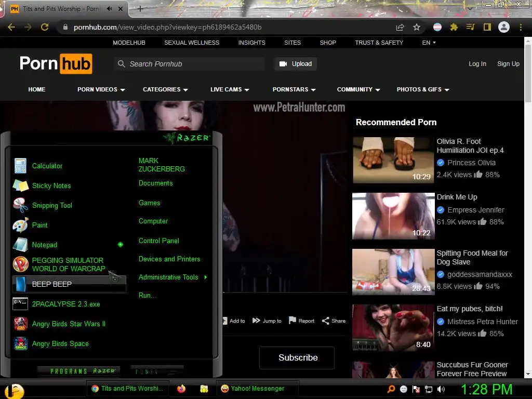Open the Chrome three-dot menu
This screenshot has height=399, width=532.
pyautogui.click(x=521, y=27)
